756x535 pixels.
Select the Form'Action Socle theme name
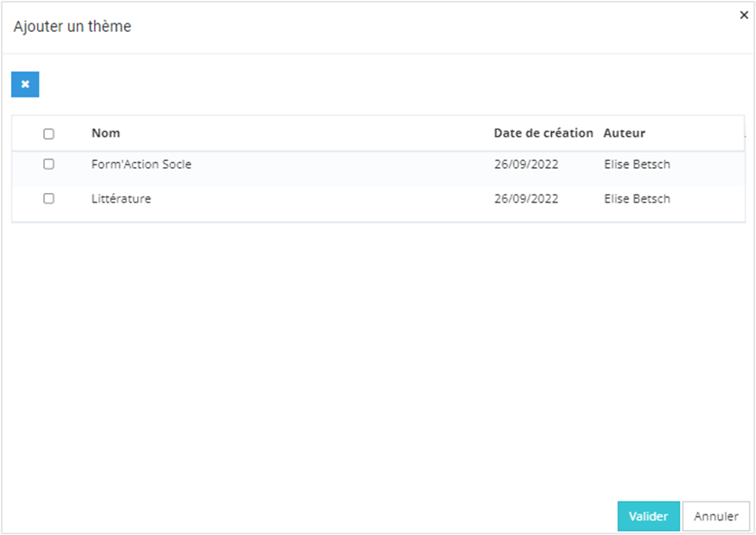[141, 164]
